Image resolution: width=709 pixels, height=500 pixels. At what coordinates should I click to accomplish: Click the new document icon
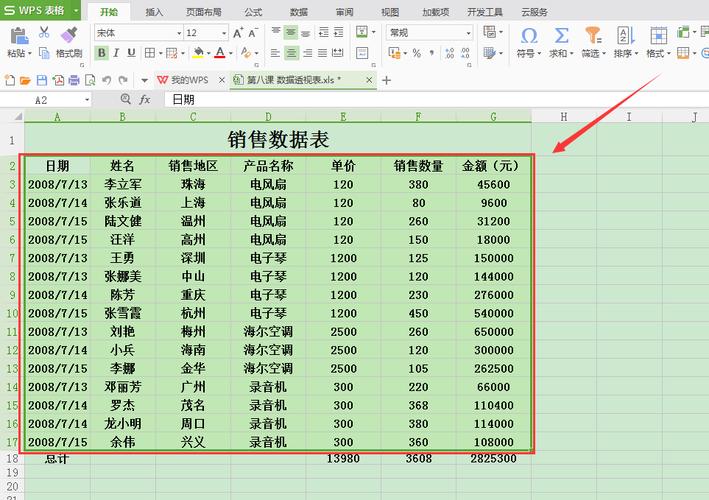pyautogui.click(x=9, y=80)
